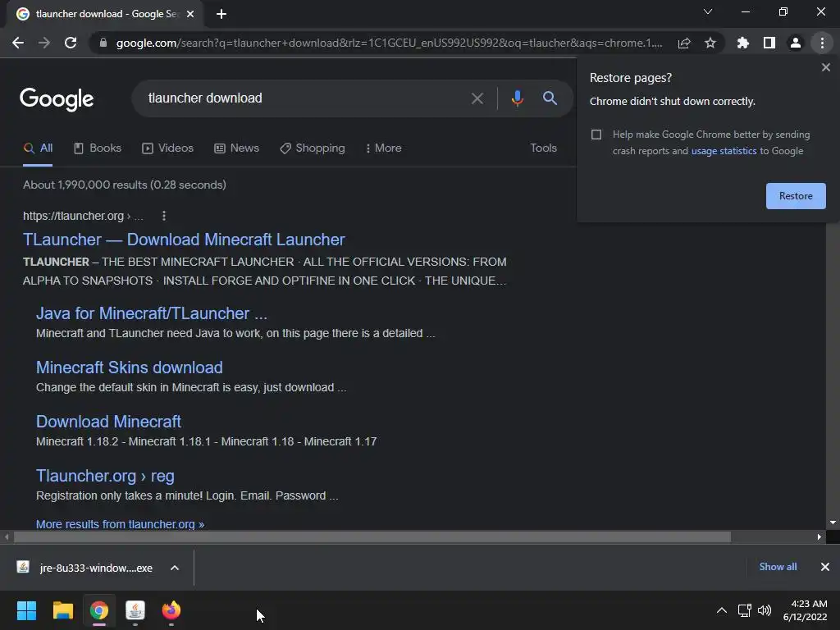
Task: Enable sending crash reports checkbox
Action: pyautogui.click(x=596, y=135)
